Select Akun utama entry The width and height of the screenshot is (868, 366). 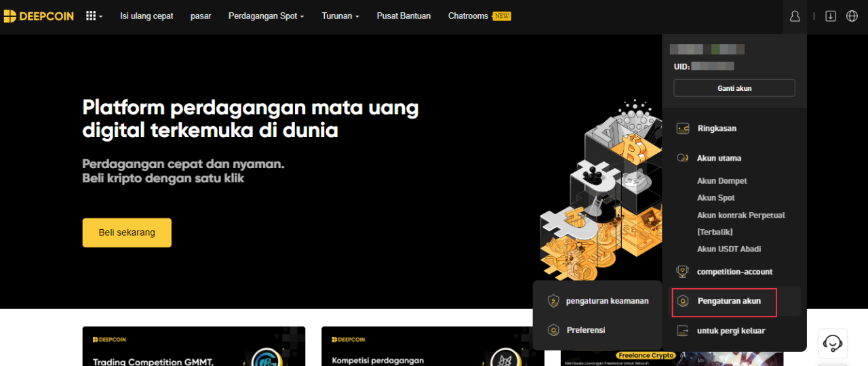[x=719, y=158]
